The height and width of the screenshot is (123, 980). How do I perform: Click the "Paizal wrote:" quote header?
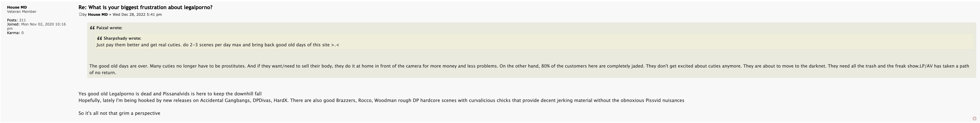pos(109,28)
